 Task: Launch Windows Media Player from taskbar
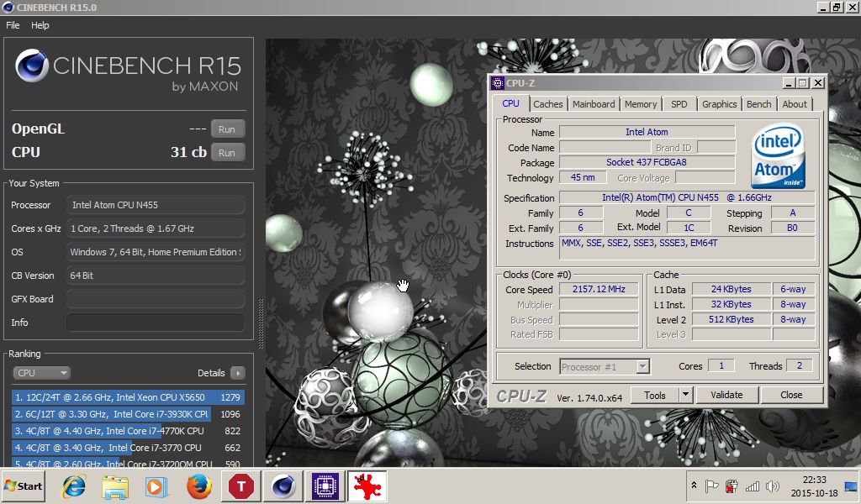(x=157, y=486)
